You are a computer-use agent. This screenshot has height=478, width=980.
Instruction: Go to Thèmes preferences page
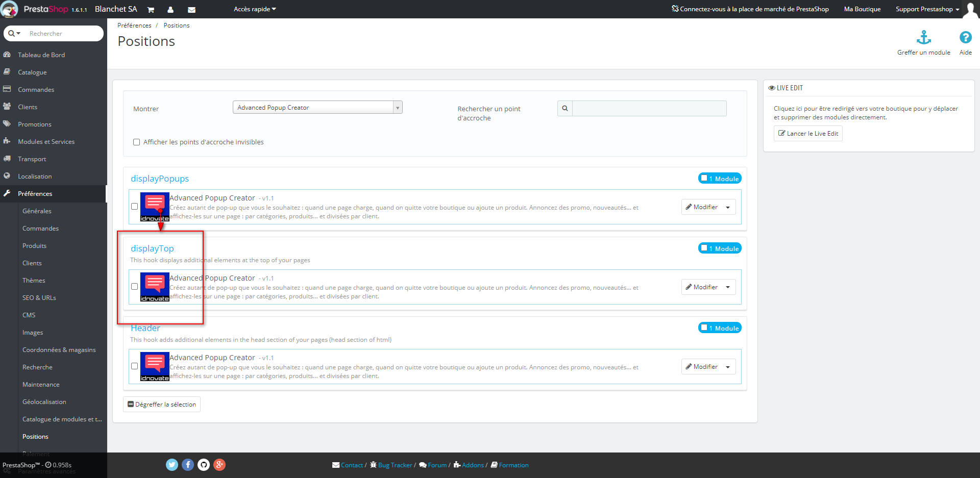pos(34,281)
